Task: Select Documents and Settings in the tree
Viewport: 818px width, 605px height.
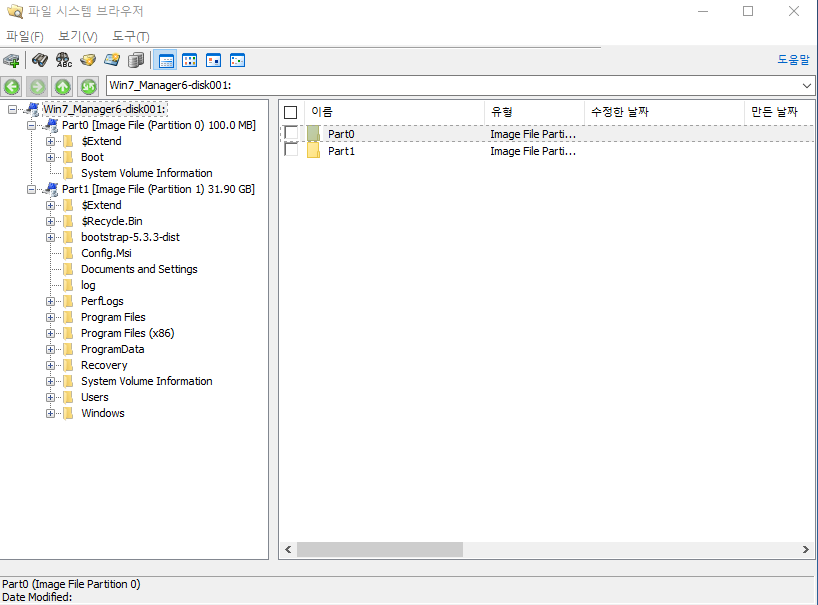Action: click(139, 270)
